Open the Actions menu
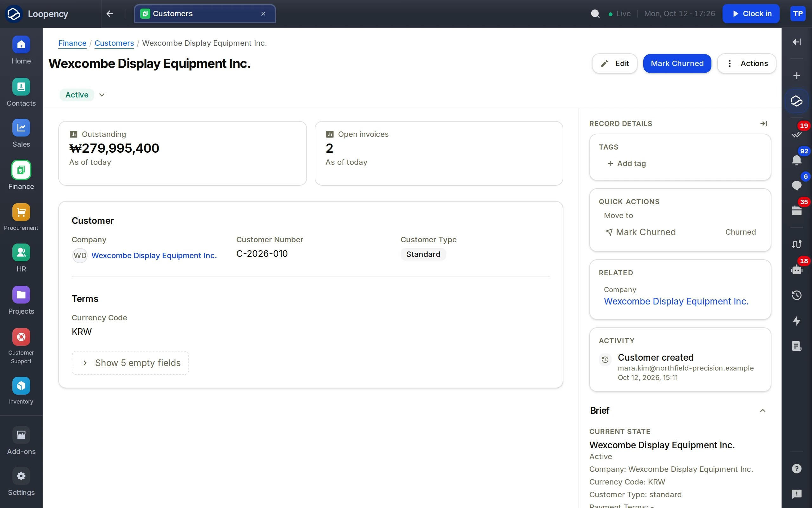Viewport: 812px width, 508px height. click(x=747, y=63)
